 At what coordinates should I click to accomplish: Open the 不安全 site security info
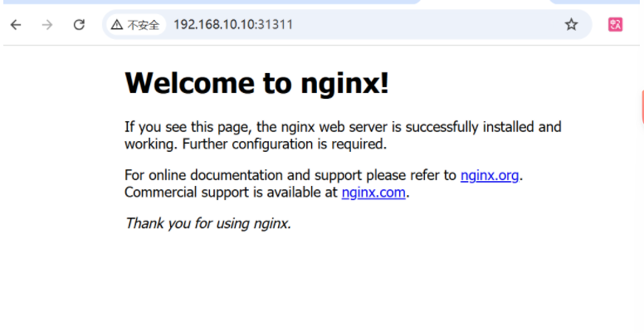pos(136,25)
